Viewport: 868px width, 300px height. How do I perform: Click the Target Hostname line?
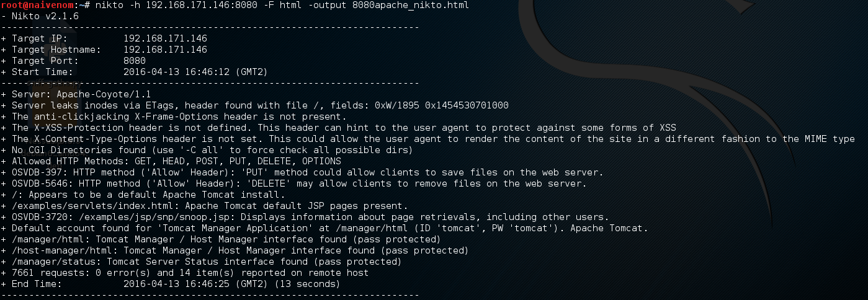104,50
